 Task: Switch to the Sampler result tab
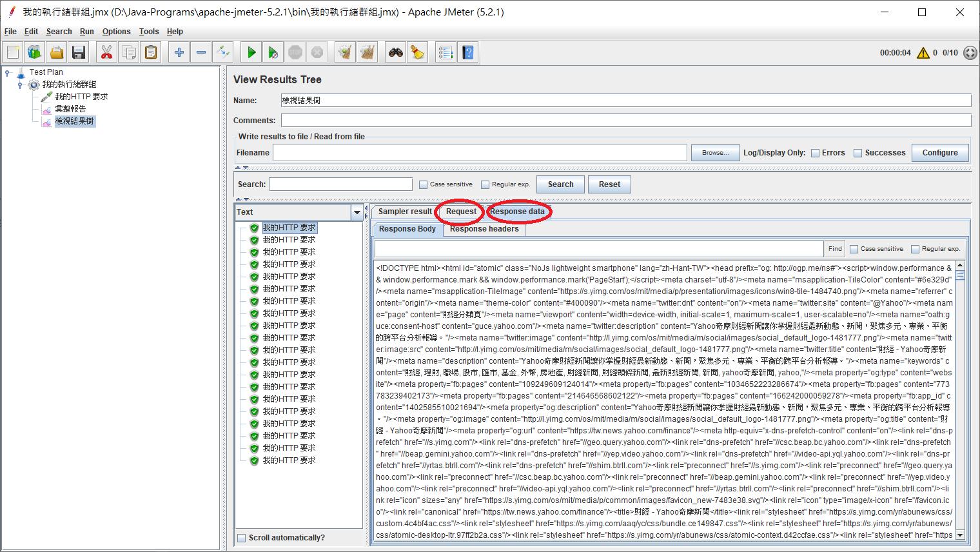(405, 212)
